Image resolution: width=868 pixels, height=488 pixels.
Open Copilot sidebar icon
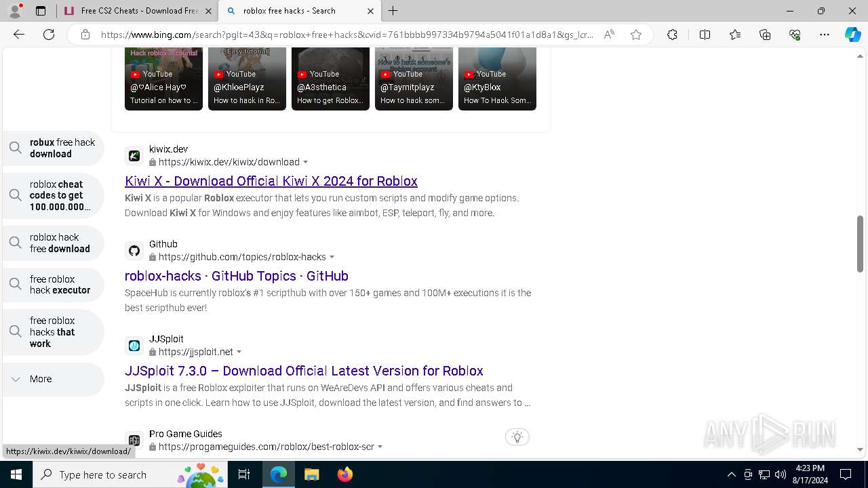852,35
